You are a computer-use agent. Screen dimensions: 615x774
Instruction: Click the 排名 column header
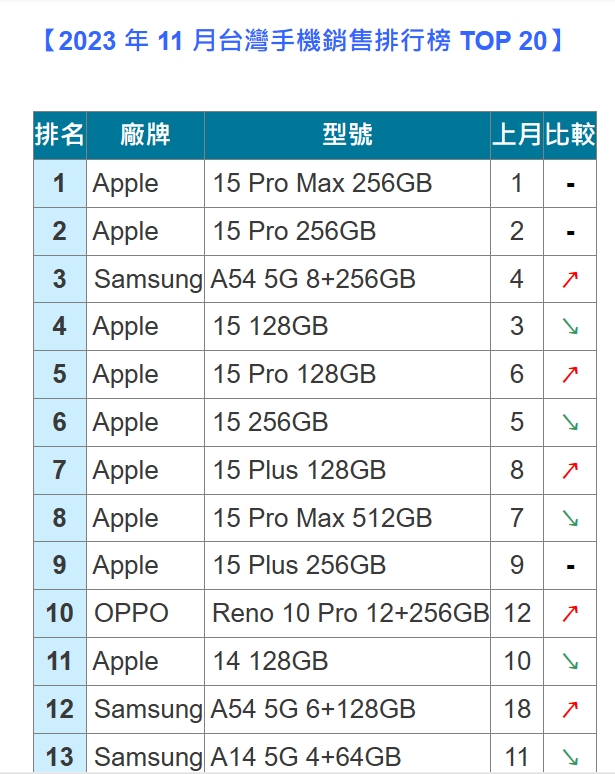point(60,135)
